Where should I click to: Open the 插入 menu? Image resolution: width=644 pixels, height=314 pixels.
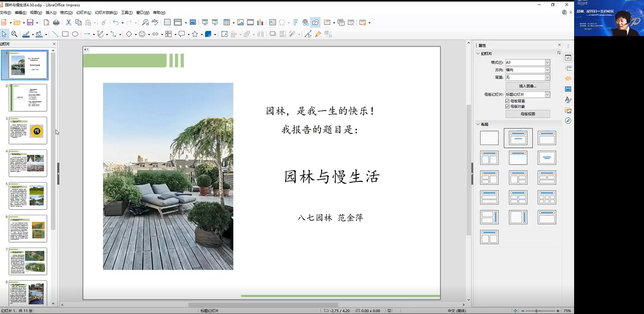click(x=51, y=13)
